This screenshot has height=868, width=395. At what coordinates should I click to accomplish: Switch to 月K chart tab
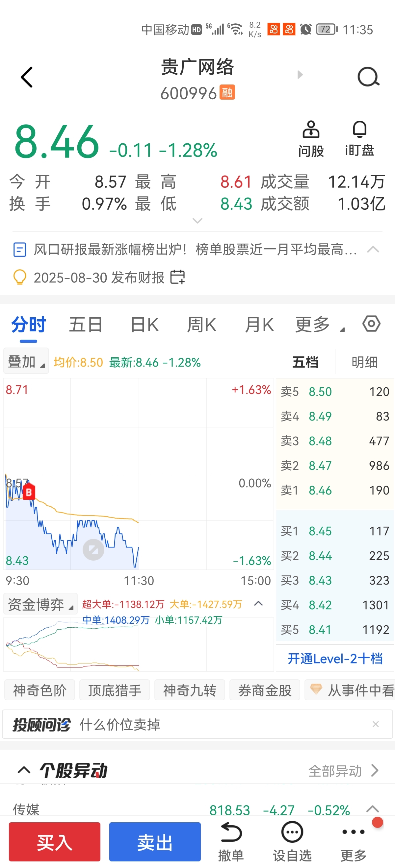[259, 325]
